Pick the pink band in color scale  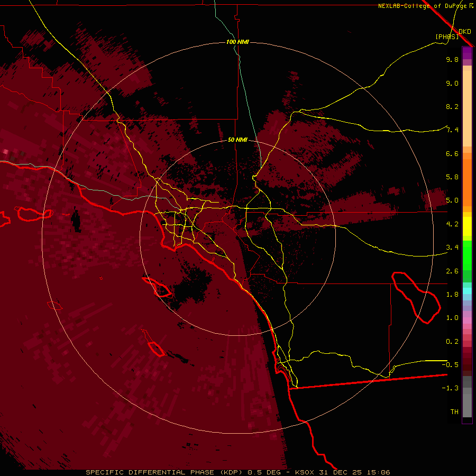pos(467,321)
